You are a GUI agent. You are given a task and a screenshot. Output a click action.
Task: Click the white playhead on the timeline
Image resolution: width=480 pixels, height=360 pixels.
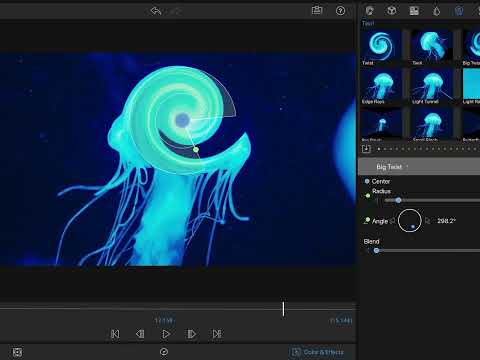click(283, 309)
